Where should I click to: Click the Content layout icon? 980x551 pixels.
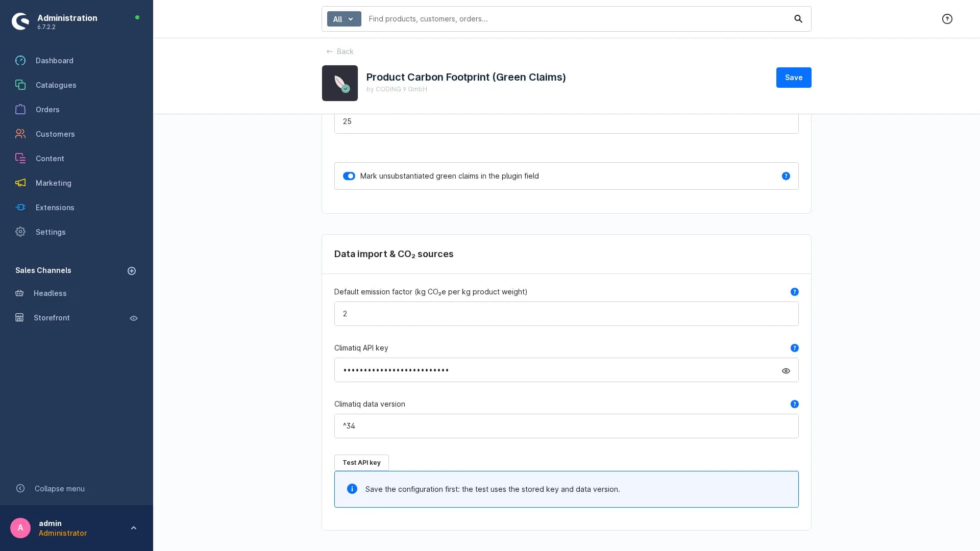point(20,159)
